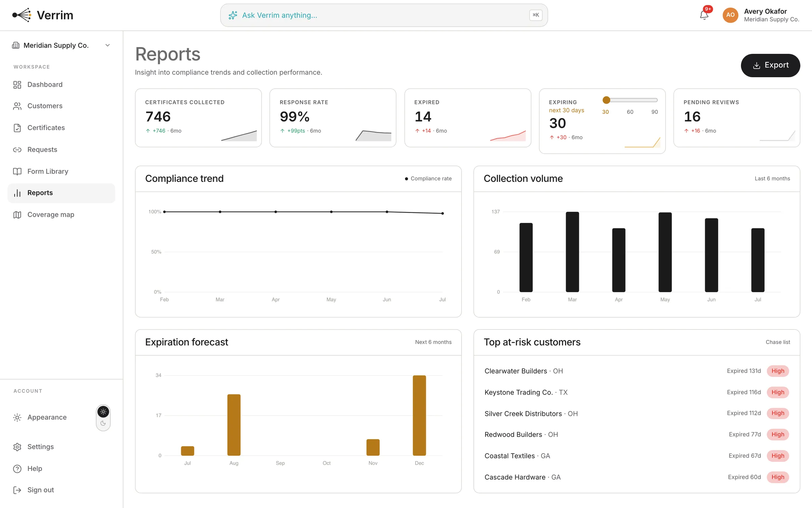The height and width of the screenshot is (508, 812).
Task: Open the Requests page
Action: pos(61,150)
